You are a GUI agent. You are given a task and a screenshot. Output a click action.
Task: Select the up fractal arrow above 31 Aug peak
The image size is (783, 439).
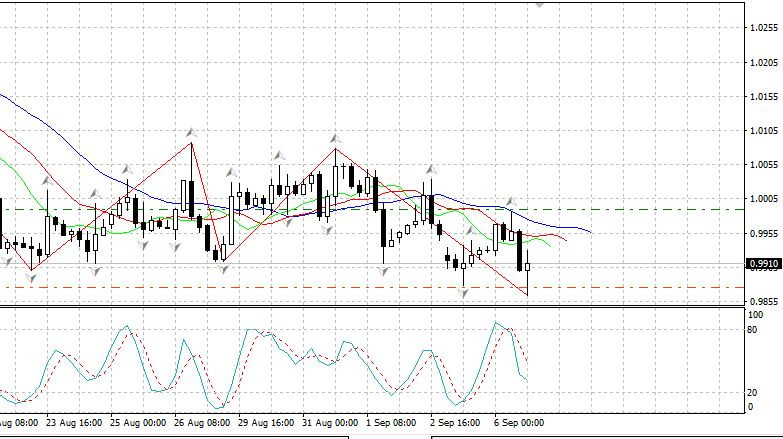point(335,138)
